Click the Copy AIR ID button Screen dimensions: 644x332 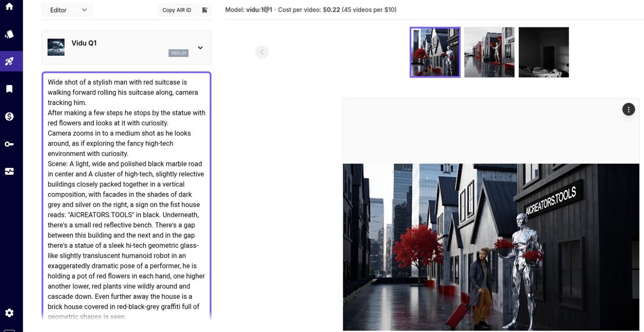tap(177, 10)
